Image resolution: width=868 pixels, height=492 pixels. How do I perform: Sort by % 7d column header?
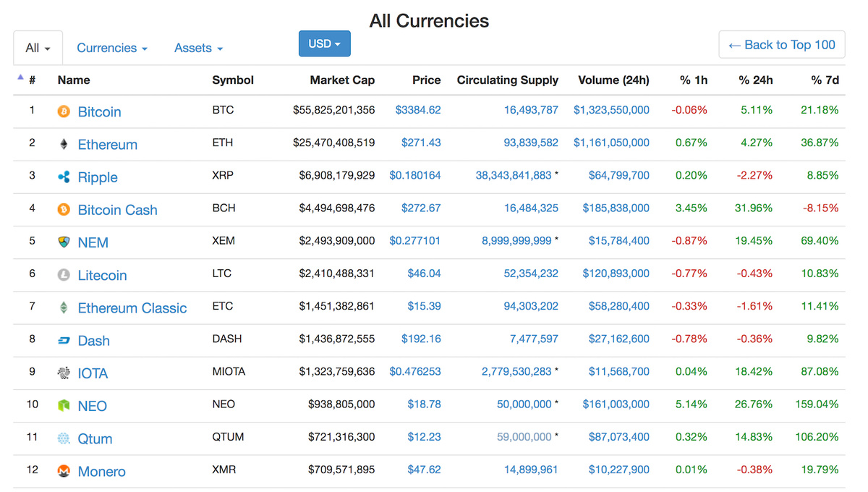[825, 80]
